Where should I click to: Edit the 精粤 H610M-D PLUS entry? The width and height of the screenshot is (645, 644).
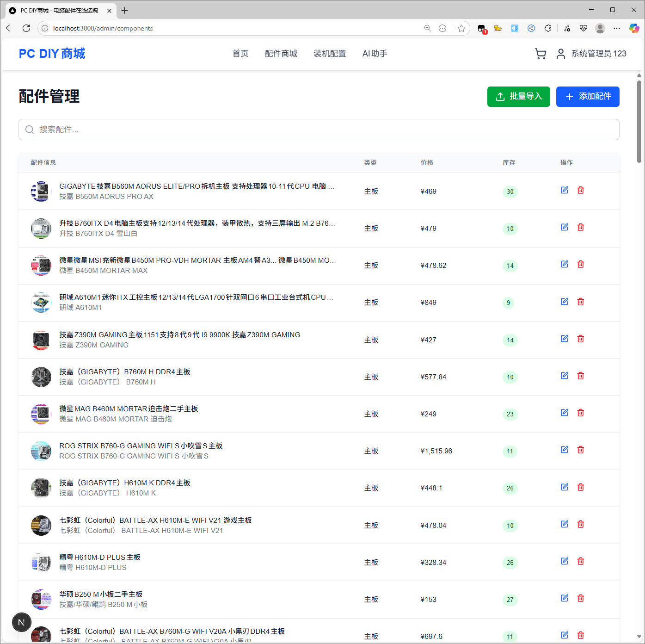(565, 561)
